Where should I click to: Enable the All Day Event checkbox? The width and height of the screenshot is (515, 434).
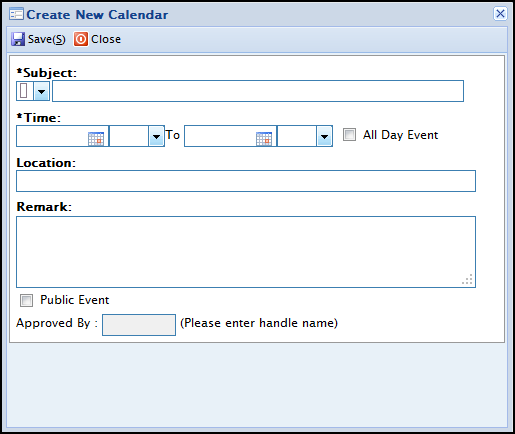click(349, 135)
